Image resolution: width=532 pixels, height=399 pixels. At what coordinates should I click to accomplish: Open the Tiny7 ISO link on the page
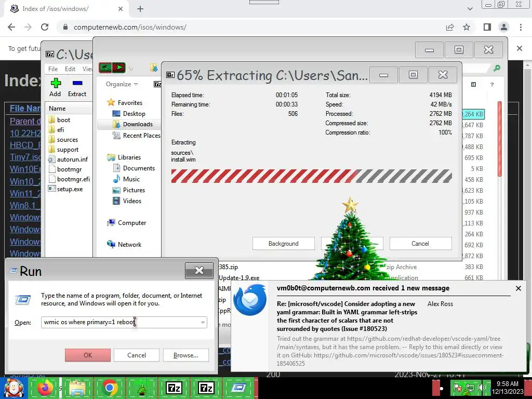click(25, 157)
